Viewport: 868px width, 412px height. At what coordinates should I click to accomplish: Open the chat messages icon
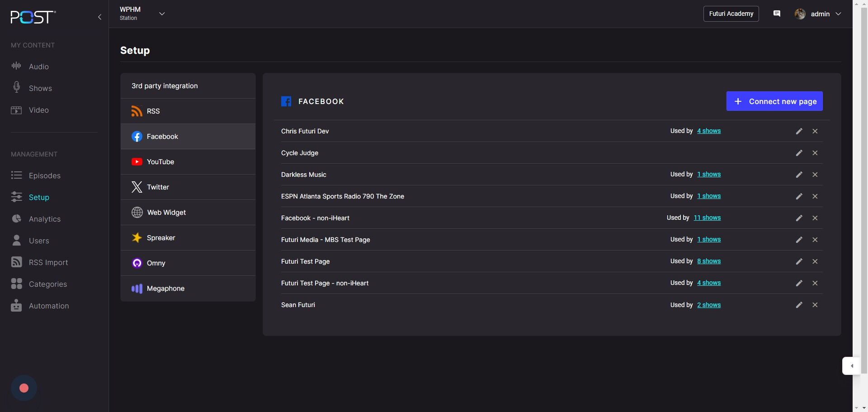tap(777, 14)
